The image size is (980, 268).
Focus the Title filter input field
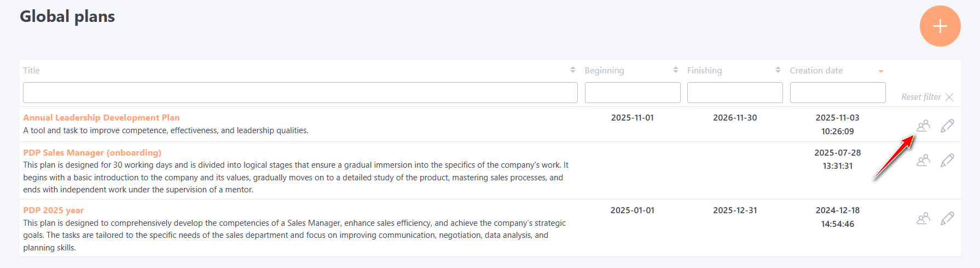point(300,93)
